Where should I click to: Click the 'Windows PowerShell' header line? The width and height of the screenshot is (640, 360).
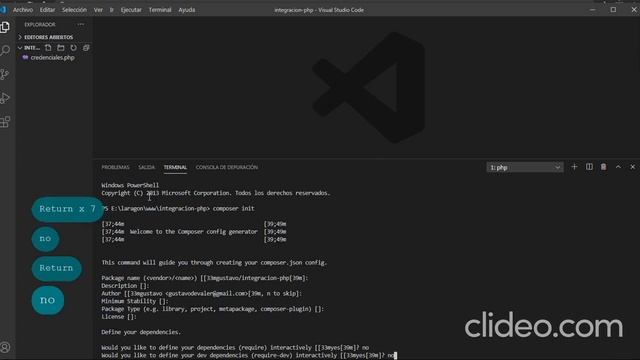tap(130, 185)
